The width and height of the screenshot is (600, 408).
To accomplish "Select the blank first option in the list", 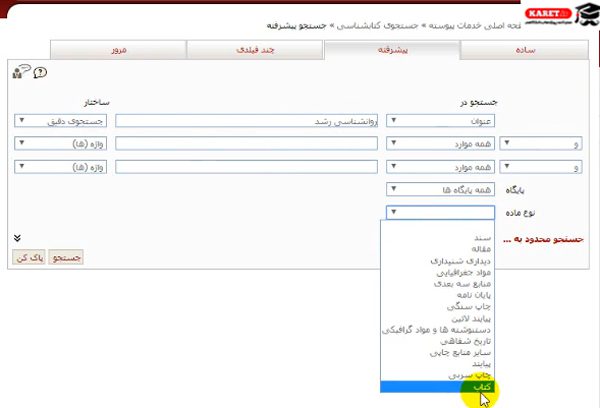I will point(437,227).
